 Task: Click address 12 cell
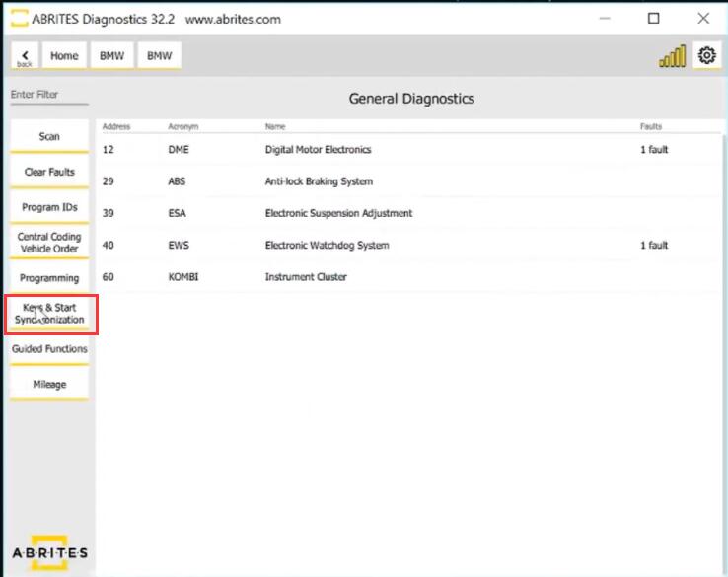point(108,150)
